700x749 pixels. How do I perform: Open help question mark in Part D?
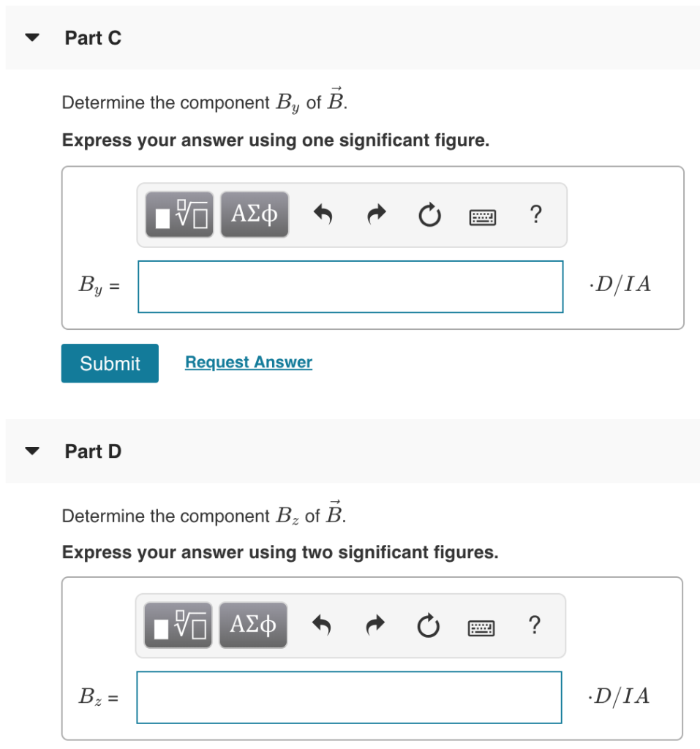pos(535,625)
